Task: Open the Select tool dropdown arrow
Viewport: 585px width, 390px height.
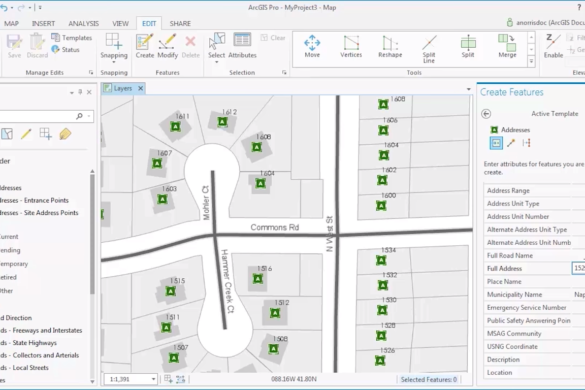Action: (x=216, y=62)
